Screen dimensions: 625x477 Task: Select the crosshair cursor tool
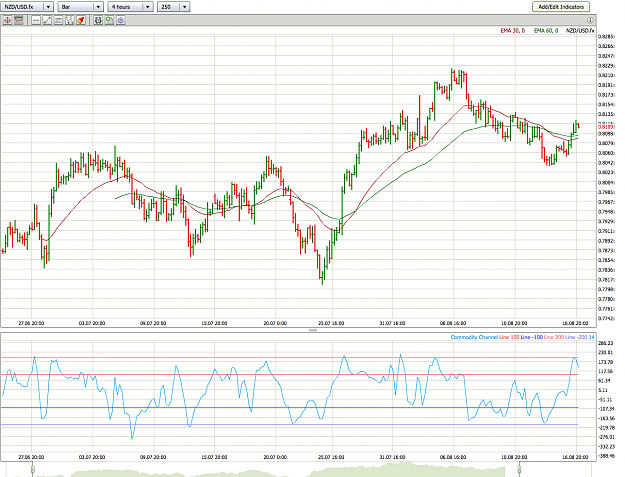click(7, 20)
